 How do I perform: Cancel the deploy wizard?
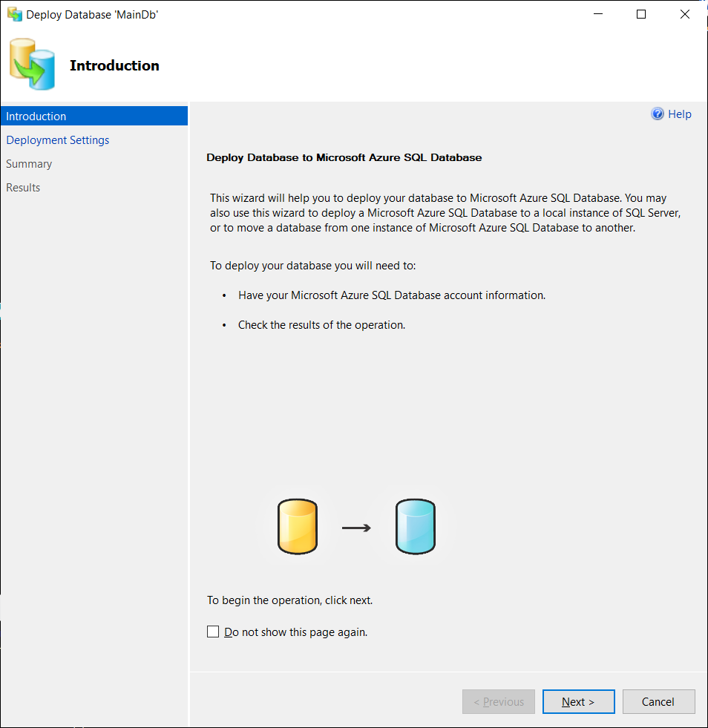tap(659, 701)
